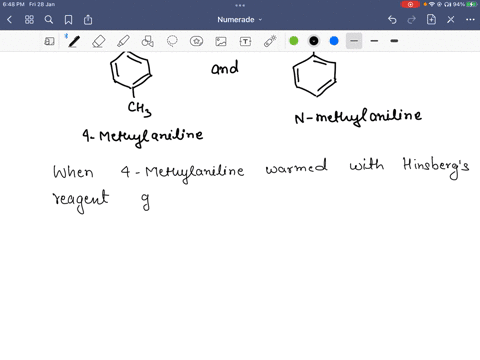The width and height of the screenshot is (480, 360).
Task: Tap the handwritten word 'reagent'
Action: 81,201
